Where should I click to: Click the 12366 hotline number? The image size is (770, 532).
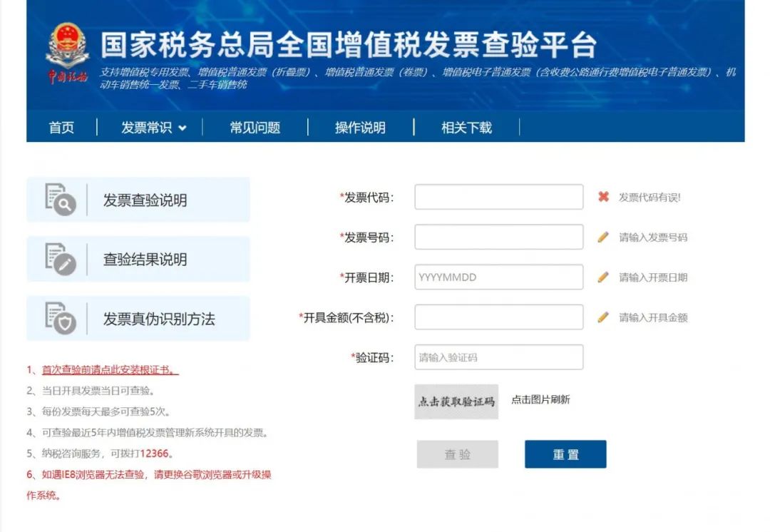(154, 454)
